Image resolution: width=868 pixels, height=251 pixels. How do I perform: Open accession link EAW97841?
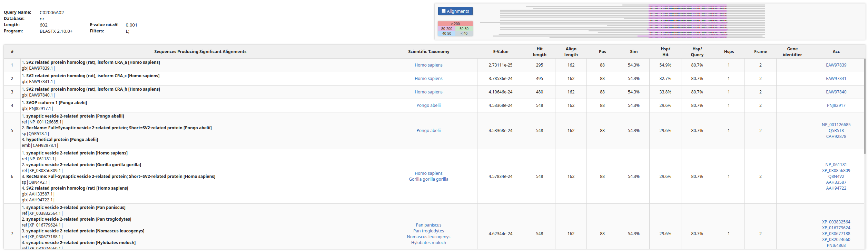[x=836, y=78]
